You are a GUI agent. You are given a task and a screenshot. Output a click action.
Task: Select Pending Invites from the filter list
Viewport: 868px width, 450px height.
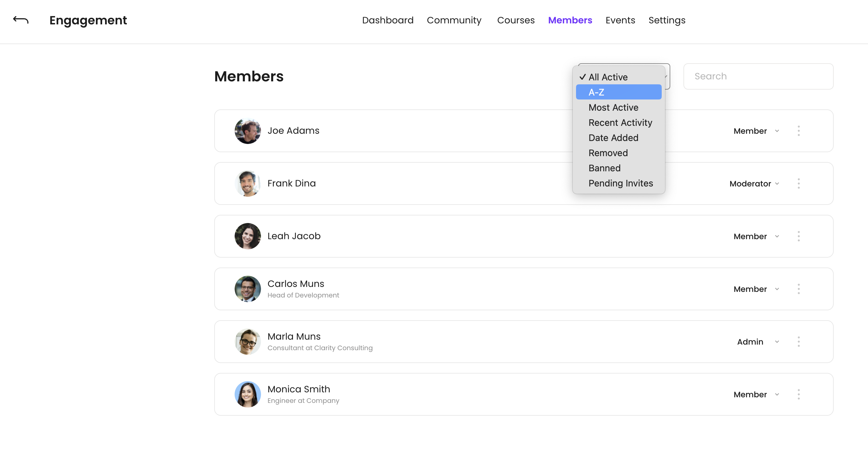620,183
